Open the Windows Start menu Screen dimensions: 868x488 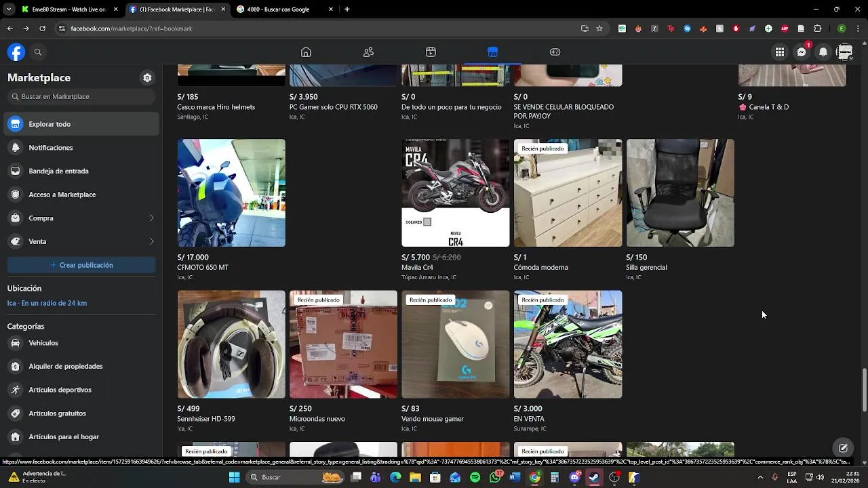234,477
